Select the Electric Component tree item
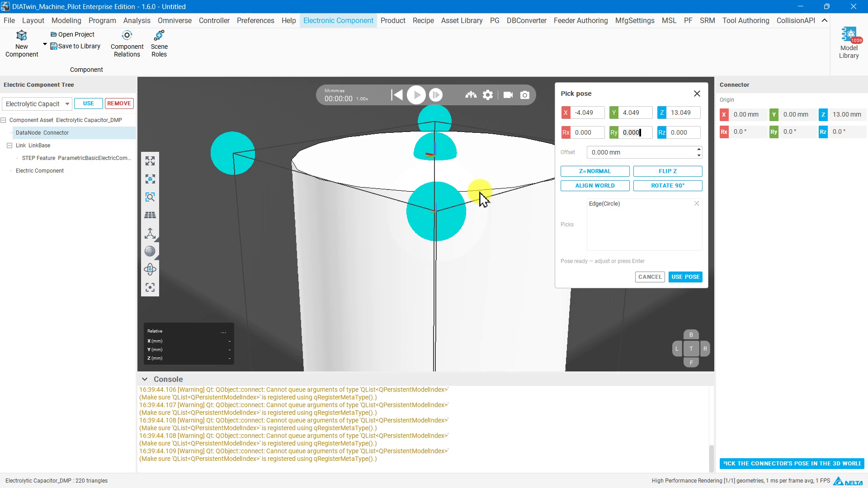 [x=40, y=171]
